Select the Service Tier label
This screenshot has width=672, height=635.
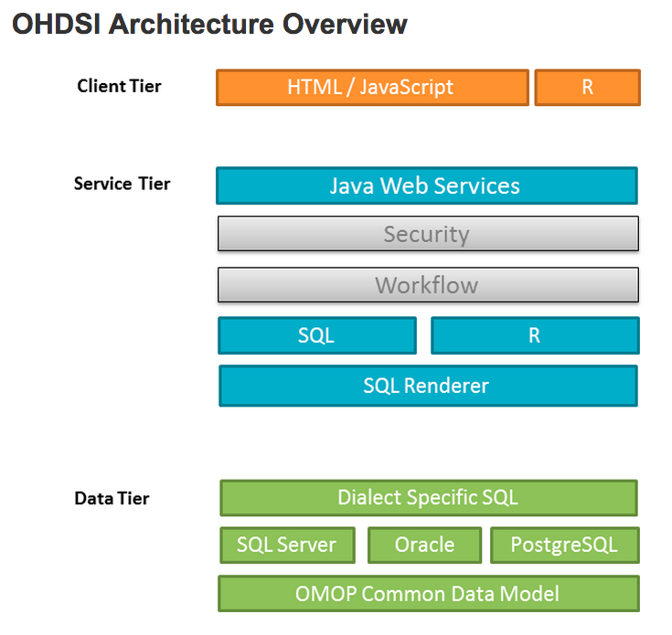click(122, 184)
